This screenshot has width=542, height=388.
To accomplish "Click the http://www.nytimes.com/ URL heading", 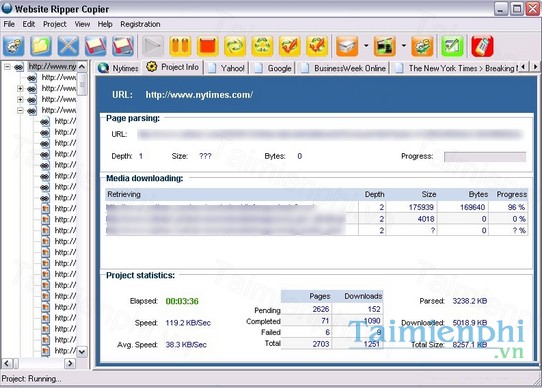I will pos(199,95).
